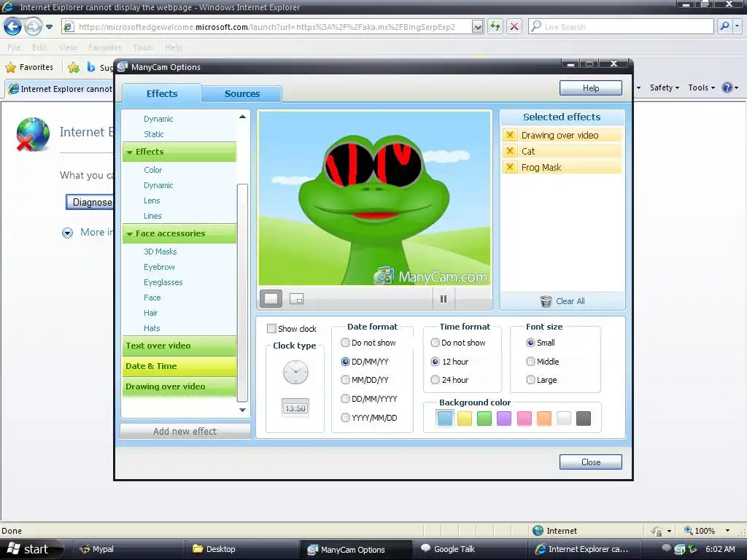Image resolution: width=747 pixels, height=560 pixels.
Task: Click the Internet zone globe in status bar
Action: click(538, 531)
